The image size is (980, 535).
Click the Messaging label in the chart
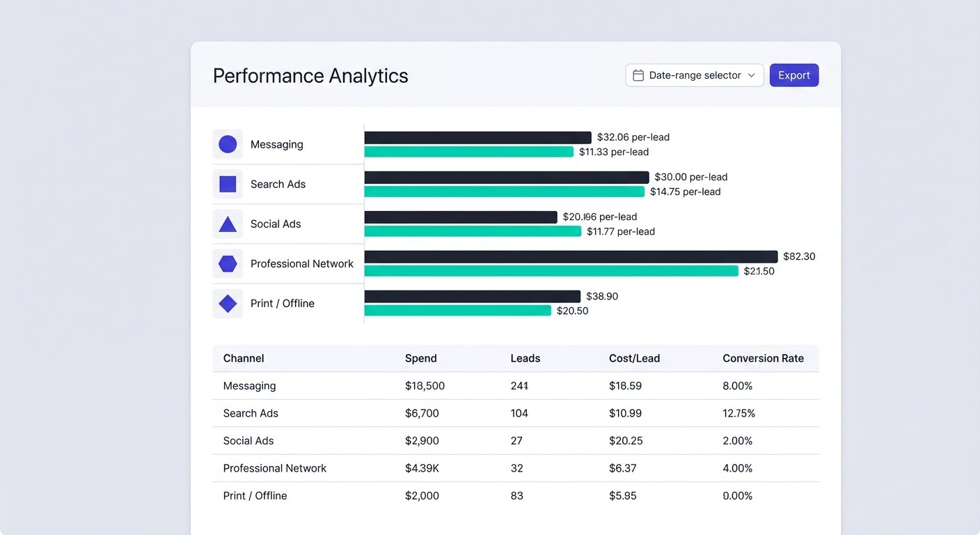(277, 144)
